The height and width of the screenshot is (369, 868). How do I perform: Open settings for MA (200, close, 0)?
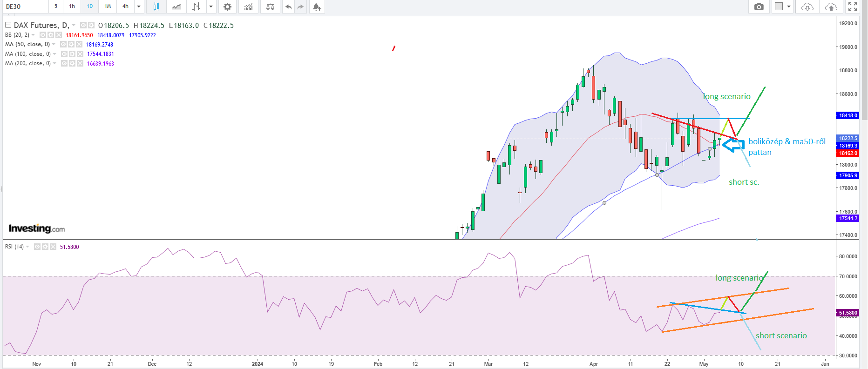click(72, 63)
